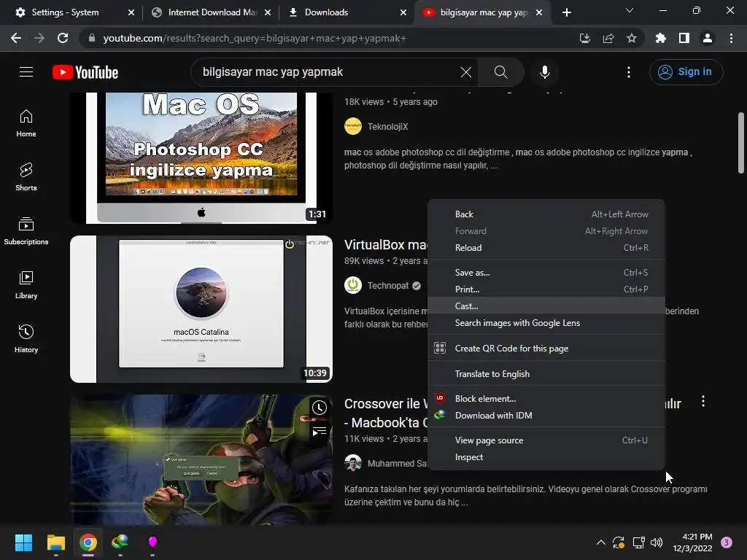Image resolution: width=747 pixels, height=560 pixels.
Task: Open Subscriptions from the sidebar
Action: [26, 231]
